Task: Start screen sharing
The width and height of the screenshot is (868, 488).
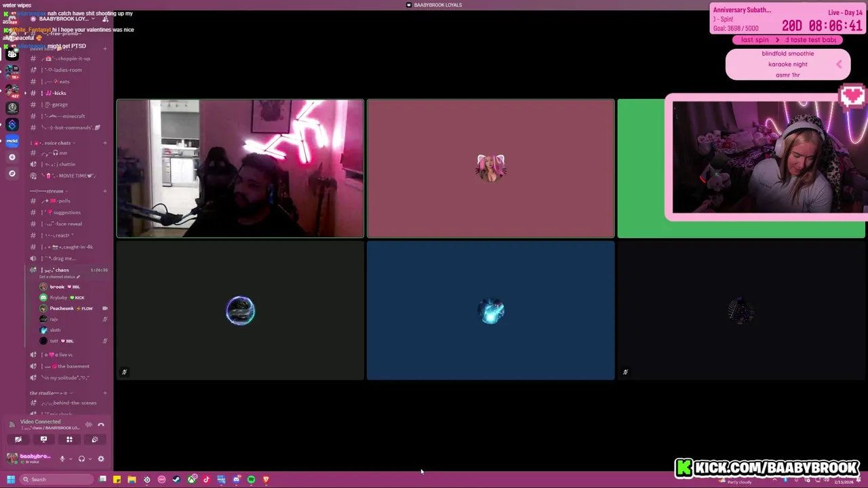Action: tap(43, 439)
